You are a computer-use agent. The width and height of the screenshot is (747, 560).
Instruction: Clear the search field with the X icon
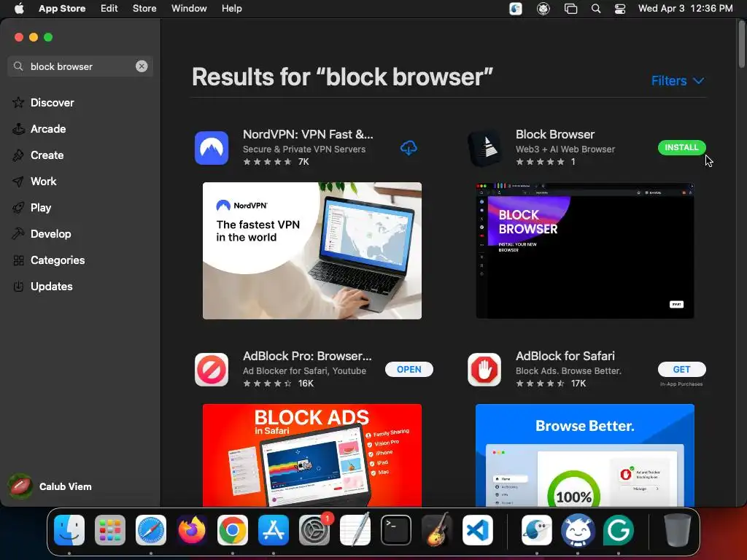(x=142, y=66)
